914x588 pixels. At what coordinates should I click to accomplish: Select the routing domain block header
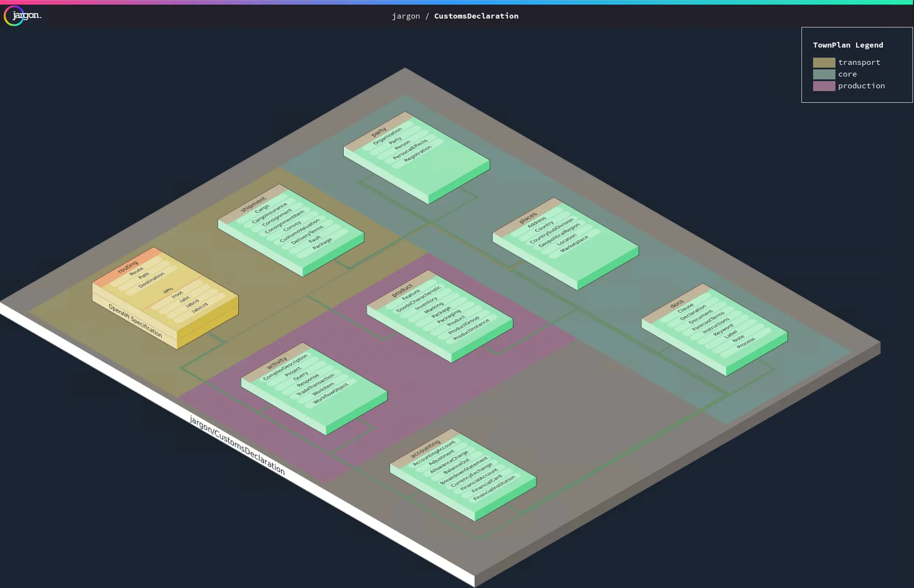[128, 267]
